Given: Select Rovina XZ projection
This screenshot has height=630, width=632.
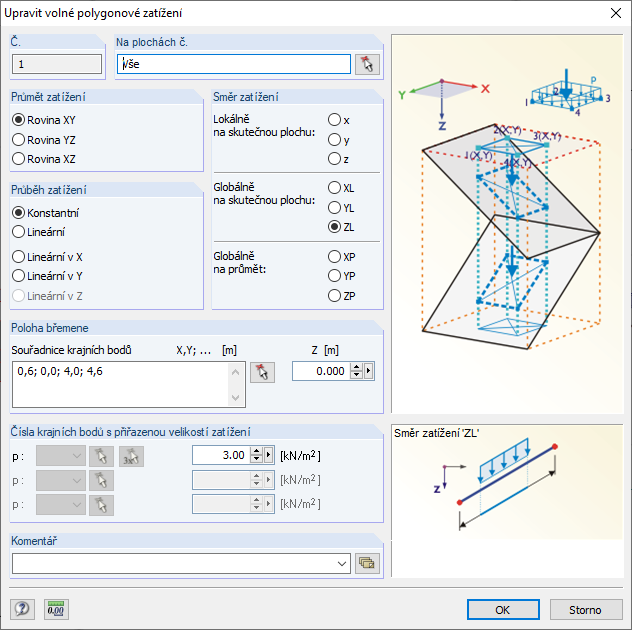Looking at the screenshot, I should pos(44,159).
